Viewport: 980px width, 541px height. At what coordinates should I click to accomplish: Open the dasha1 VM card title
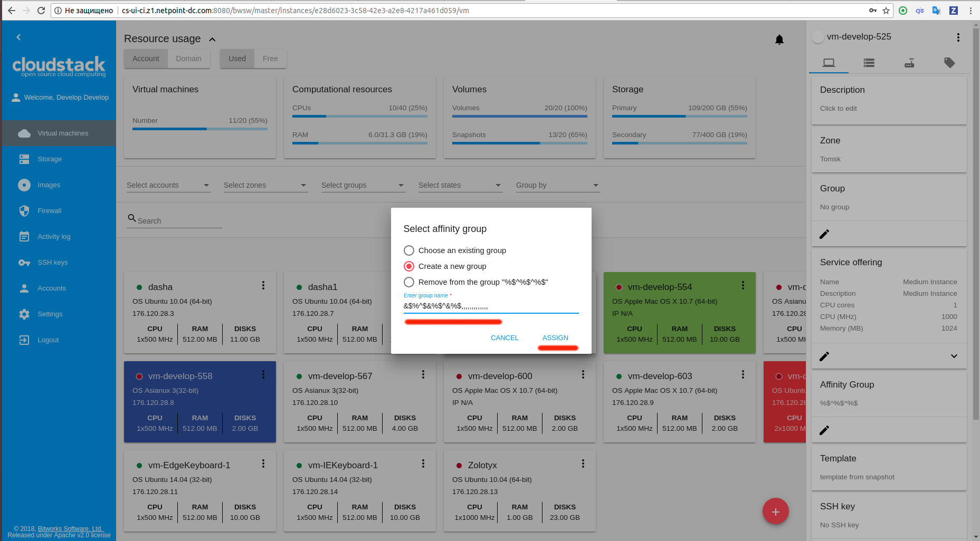322,287
